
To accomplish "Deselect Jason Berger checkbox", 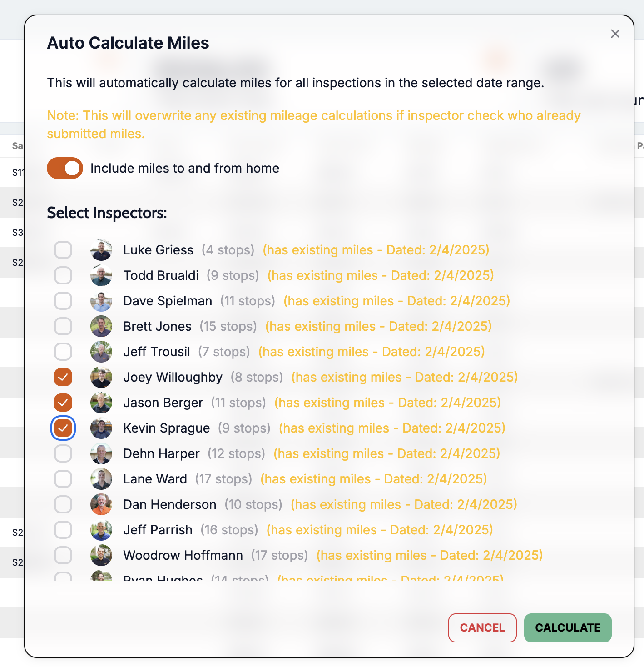I will pyautogui.click(x=63, y=403).
